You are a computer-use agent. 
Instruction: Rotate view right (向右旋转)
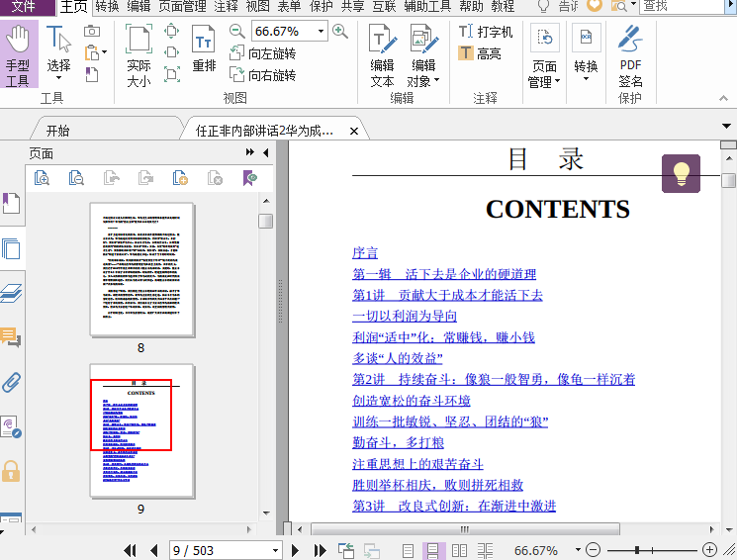(263, 75)
